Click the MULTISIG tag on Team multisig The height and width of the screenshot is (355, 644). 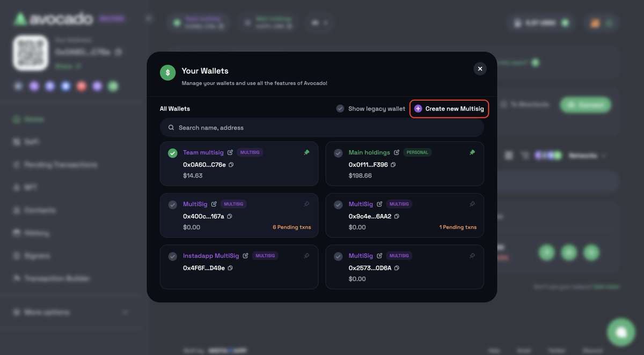pos(250,152)
